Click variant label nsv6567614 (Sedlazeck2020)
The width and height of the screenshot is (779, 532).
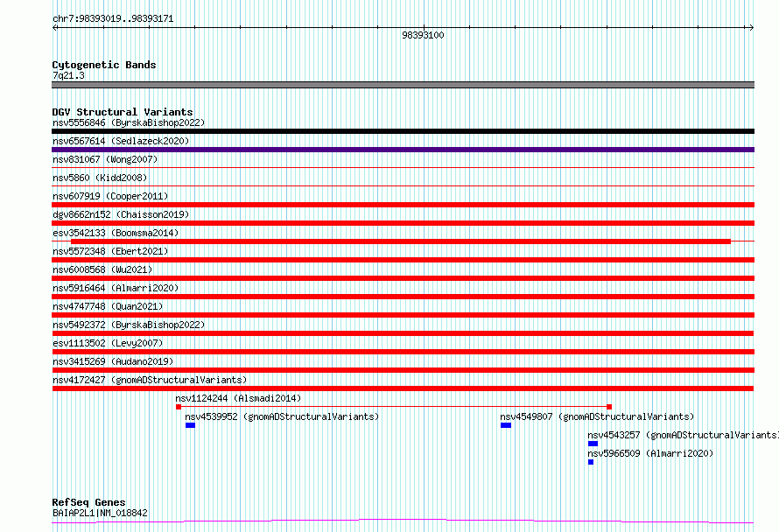pyautogui.click(x=121, y=141)
